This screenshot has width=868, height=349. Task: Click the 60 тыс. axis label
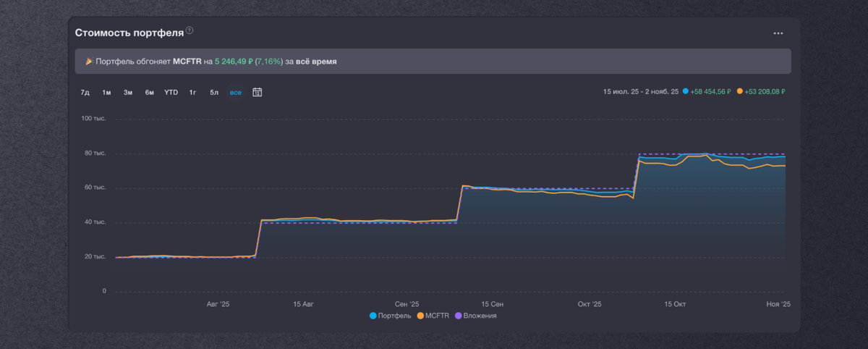(x=95, y=188)
